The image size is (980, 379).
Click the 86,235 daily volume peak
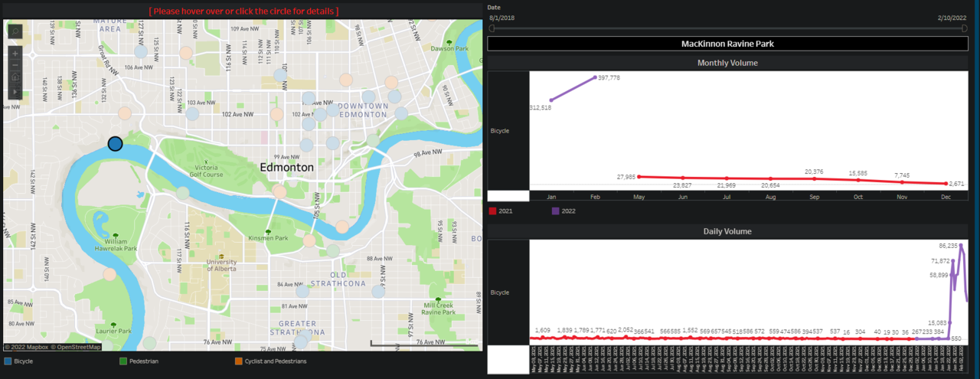(961, 245)
